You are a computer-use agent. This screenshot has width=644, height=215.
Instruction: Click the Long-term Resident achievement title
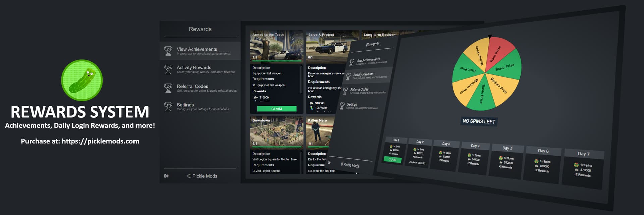(380, 34)
